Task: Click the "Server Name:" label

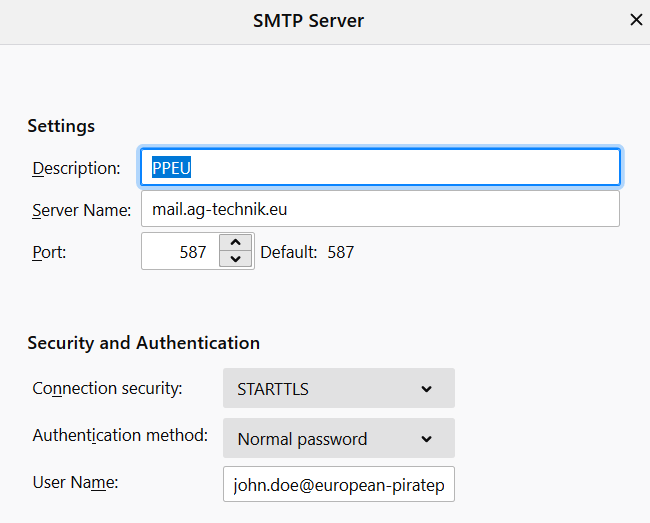Action: [x=81, y=210]
